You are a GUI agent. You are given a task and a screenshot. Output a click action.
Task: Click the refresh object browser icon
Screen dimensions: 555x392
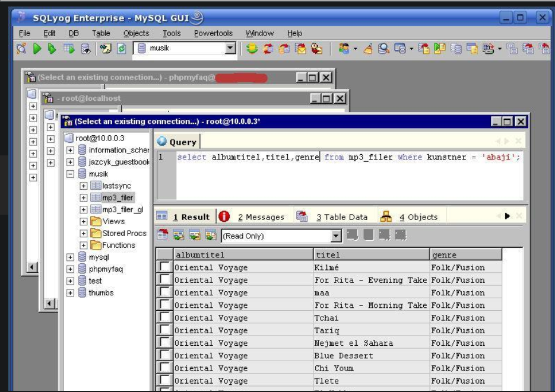pyautogui.click(x=122, y=48)
